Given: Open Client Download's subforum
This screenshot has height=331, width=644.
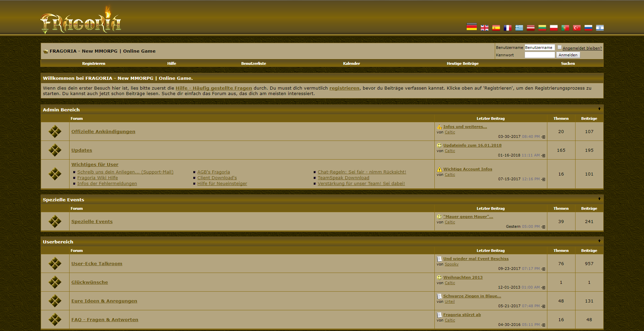Looking at the screenshot, I should pos(217,178).
